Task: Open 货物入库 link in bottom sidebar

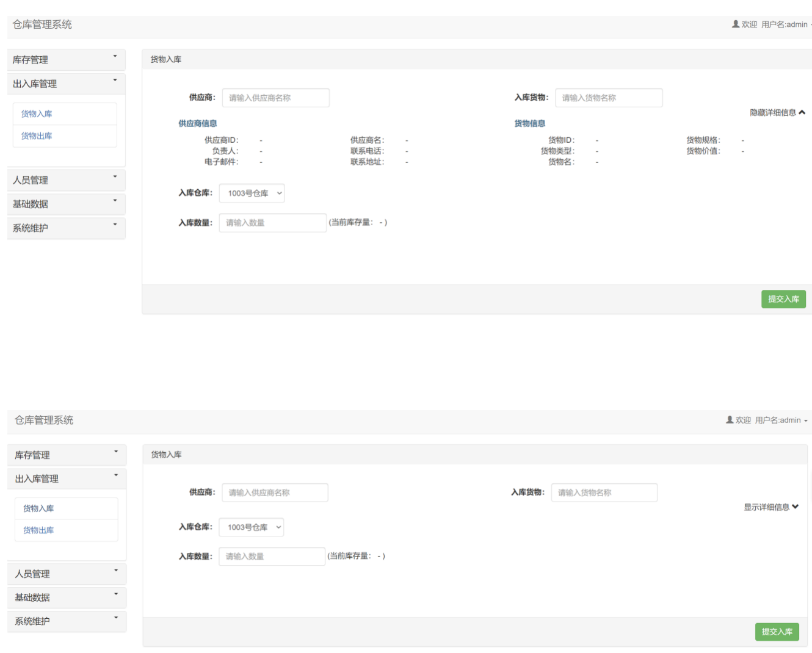Action: coord(38,508)
